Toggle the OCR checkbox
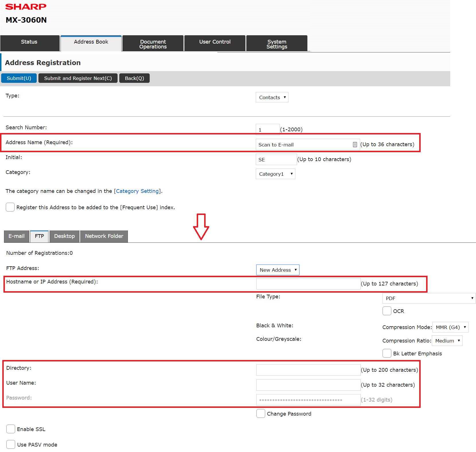This screenshot has height=452, width=476. coord(387,311)
